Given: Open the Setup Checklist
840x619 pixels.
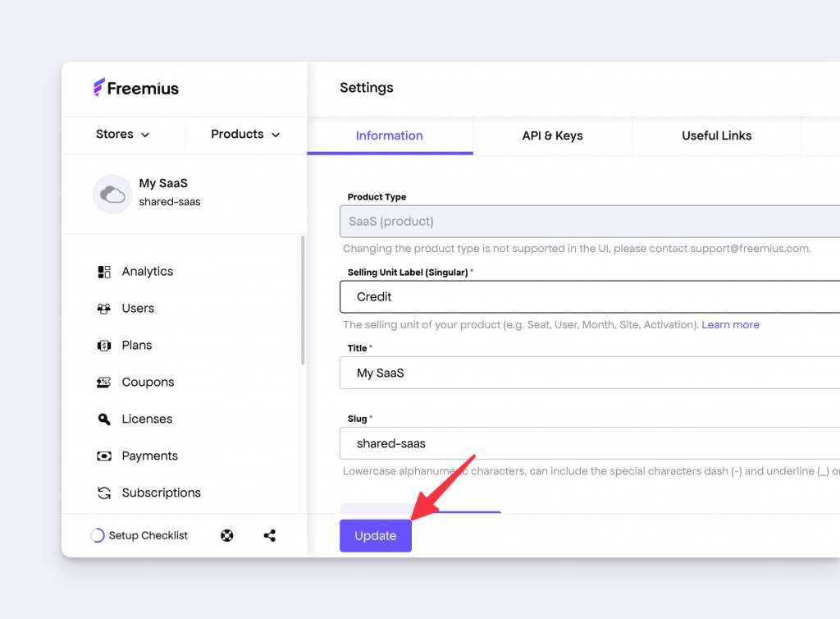Looking at the screenshot, I should (139, 535).
